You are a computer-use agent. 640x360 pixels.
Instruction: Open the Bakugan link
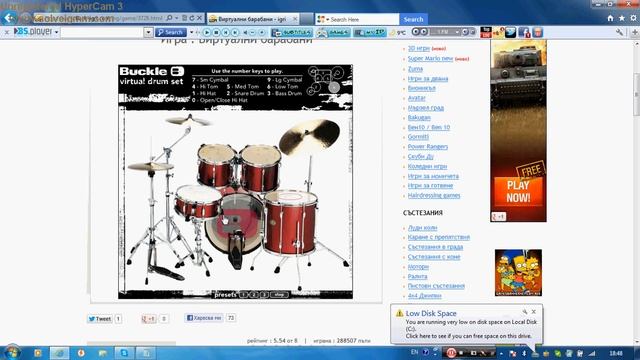419,118
